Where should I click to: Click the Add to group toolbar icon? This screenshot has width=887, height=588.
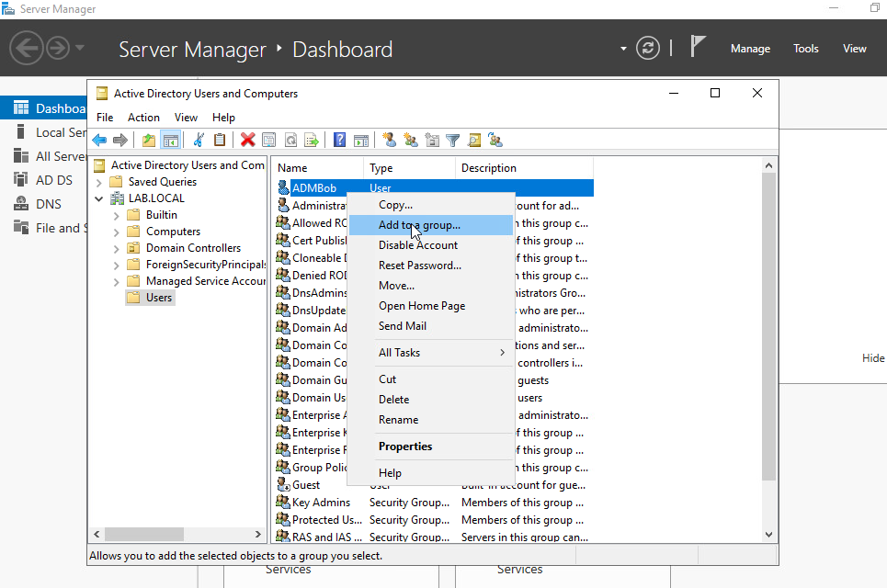coord(495,141)
